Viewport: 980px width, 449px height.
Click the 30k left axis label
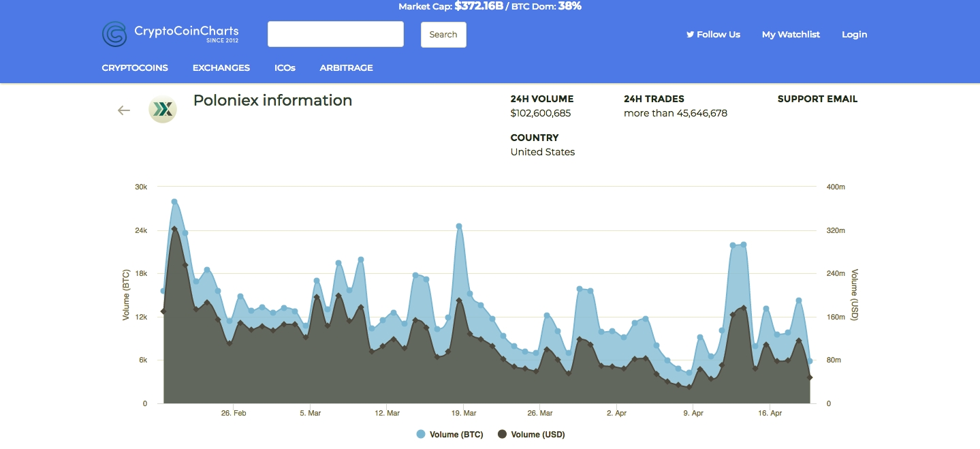coord(140,187)
